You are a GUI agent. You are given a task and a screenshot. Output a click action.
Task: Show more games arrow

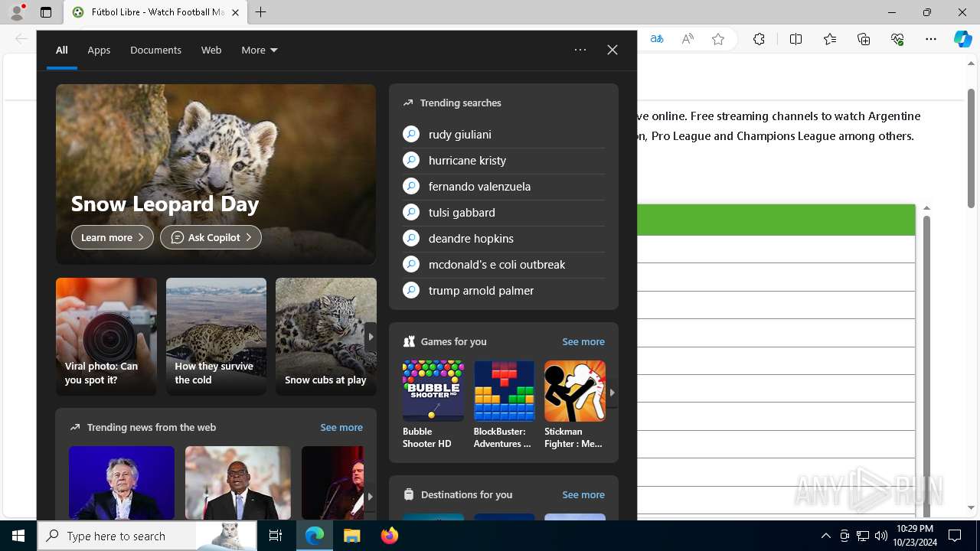612,393
